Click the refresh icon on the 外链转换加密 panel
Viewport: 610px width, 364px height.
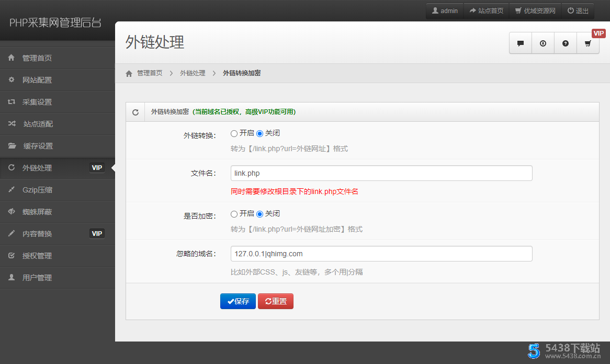click(135, 112)
